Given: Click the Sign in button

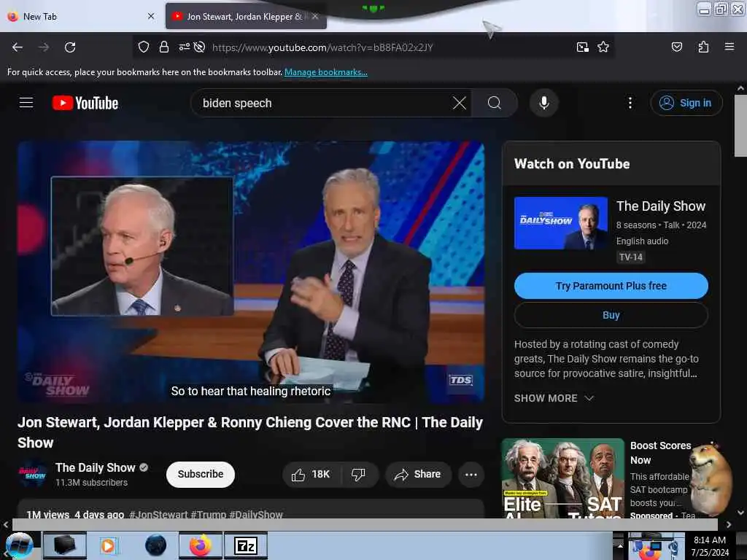Looking at the screenshot, I should (x=686, y=103).
